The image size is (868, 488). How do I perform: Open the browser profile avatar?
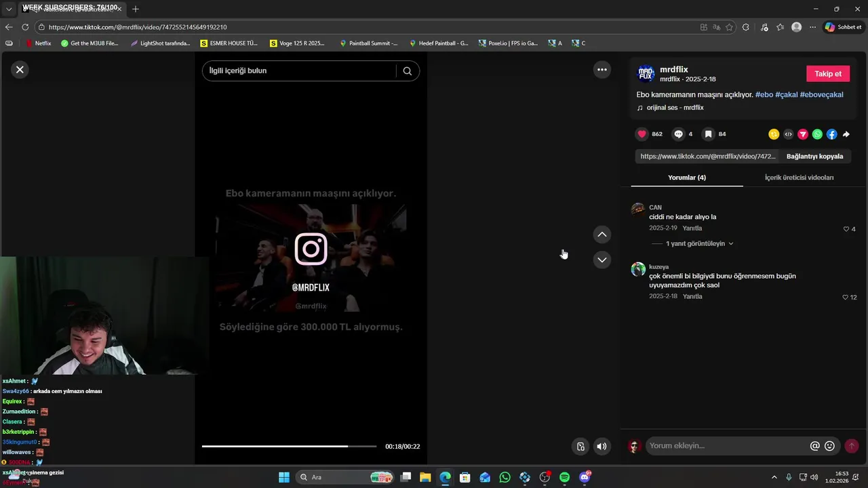796,27
